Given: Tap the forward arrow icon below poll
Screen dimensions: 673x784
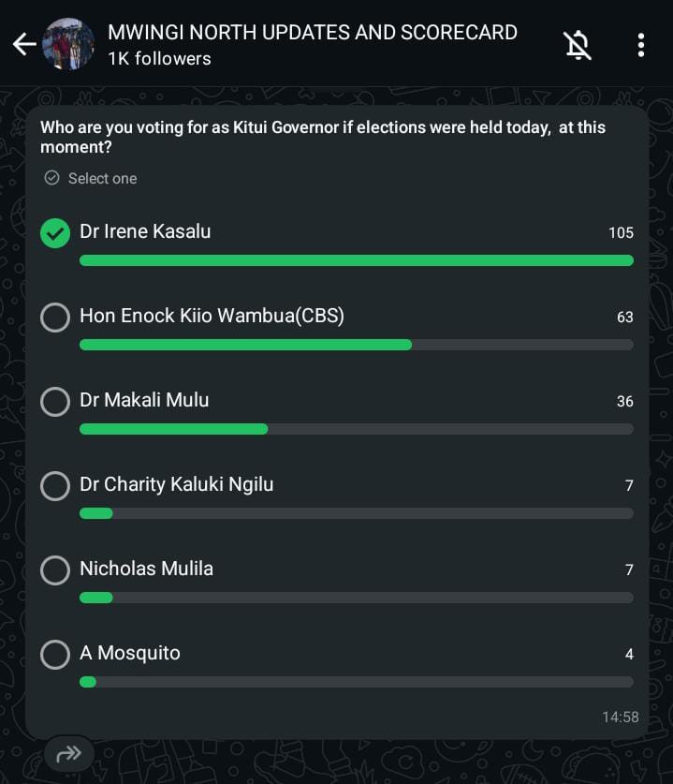Looking at the screenshot, I should pos(68,753).
